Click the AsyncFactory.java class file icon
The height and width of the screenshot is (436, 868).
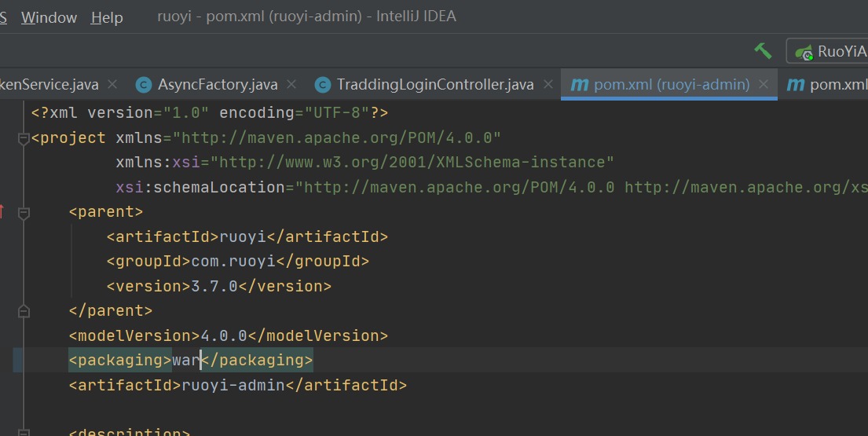click(144, 85)
